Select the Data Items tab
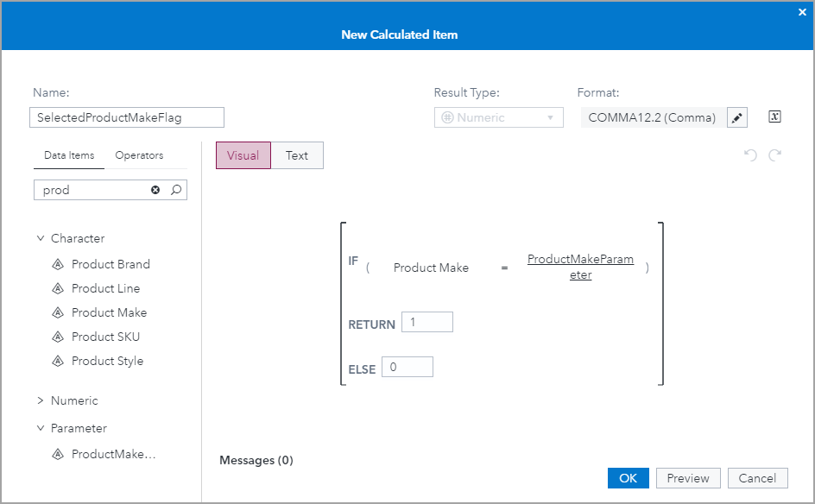This screenshot has height=504, width=815. (x=69, y=155)
